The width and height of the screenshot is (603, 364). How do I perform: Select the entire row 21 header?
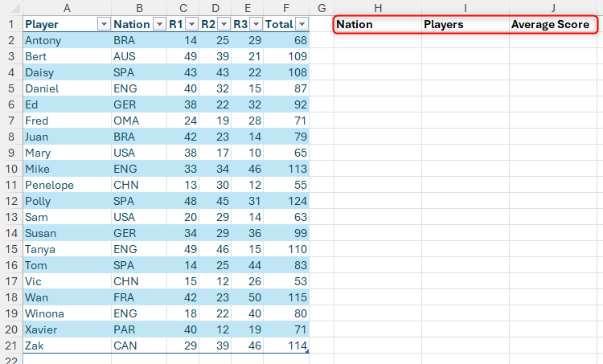[x=11, y=346]
